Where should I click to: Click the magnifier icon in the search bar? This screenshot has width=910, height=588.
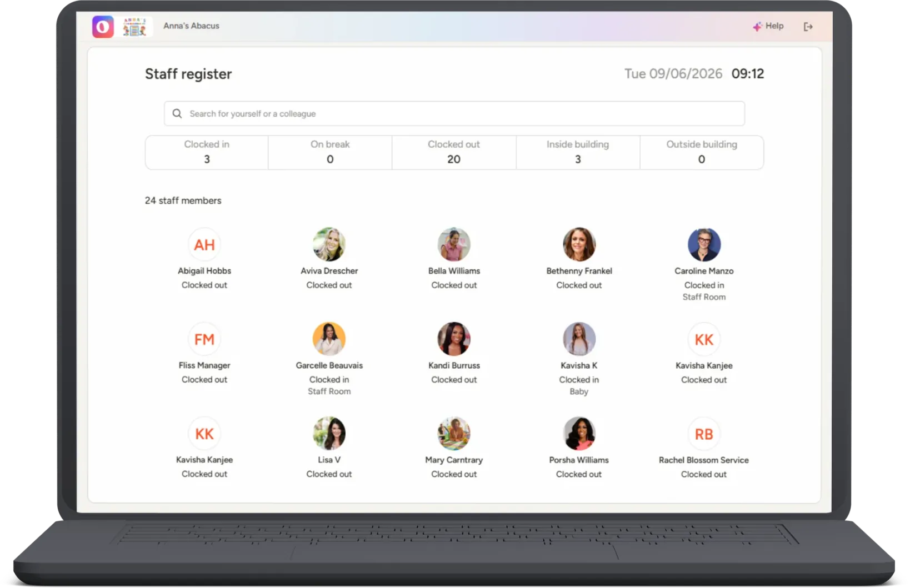tap(177, 114)
